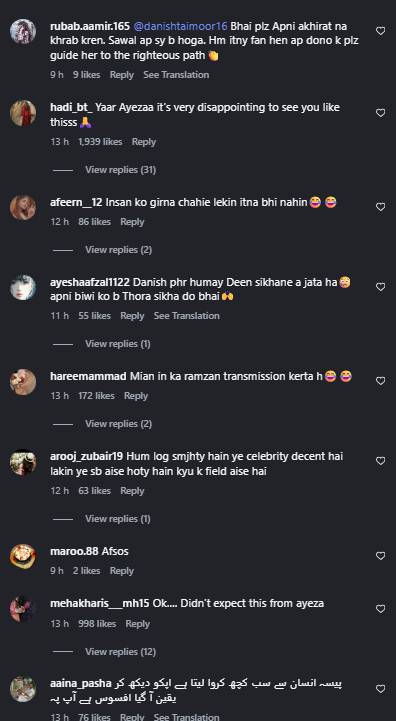Open the @danishtaimoor16 mention link
The width and height of the screenshot is (396, 721).
click(180, 26)
